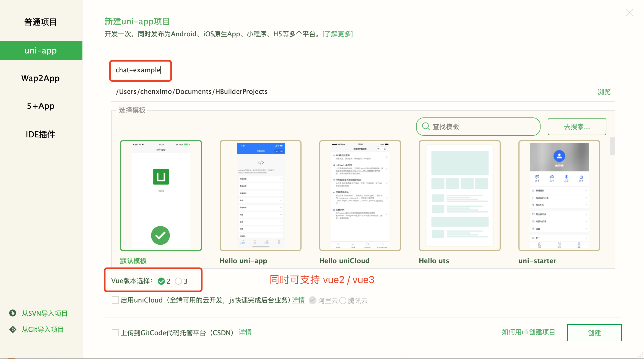
Task: Import project via 从Git导入项目 link
Action: (x=43, y=329)
